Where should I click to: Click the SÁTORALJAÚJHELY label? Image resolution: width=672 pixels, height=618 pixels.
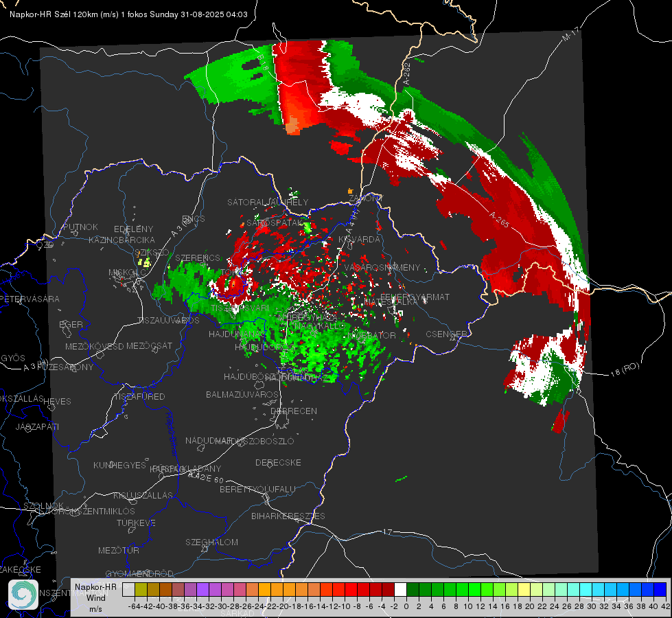(268, 202)
